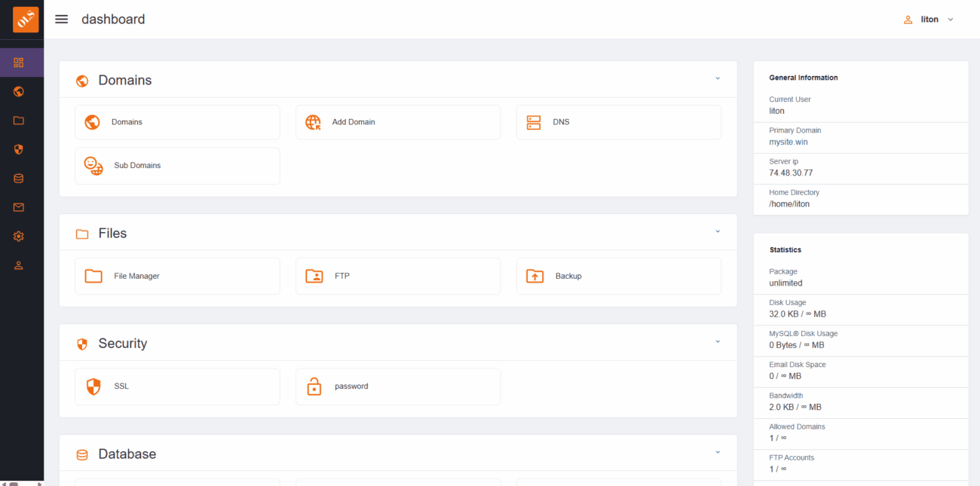Collapse the Security section chevron
The image size is (980, 486).
tap(717, 341)
